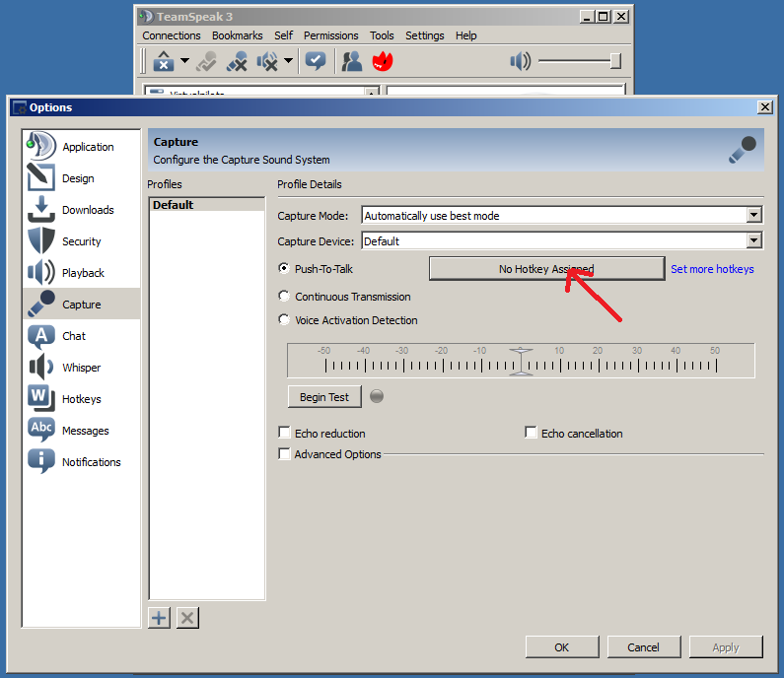The height and width of the screenshot is (678, 784).
Task: Click the Begin Test button
Action: pyautogui.click(x=324, y=397)
